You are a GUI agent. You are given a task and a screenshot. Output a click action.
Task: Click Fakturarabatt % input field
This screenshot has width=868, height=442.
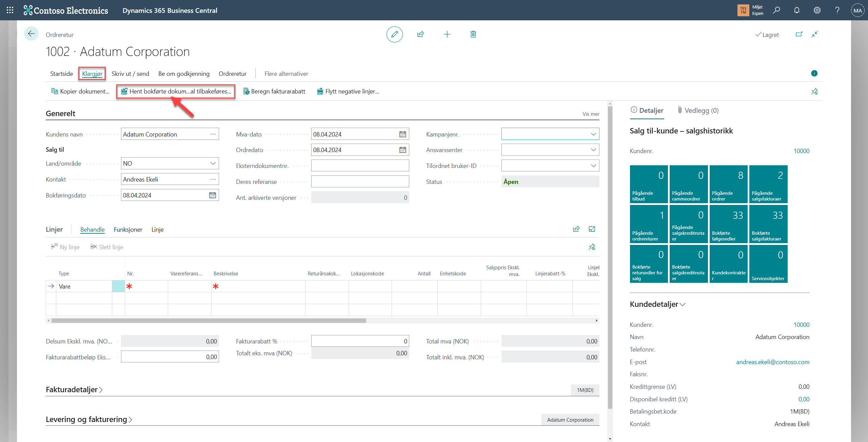(x=360, y=341)
